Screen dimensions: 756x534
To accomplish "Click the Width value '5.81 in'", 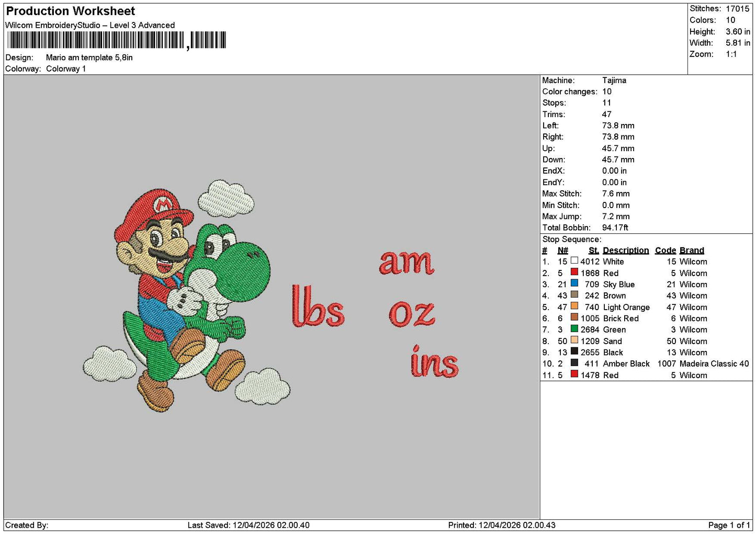I will click(738, 43).
